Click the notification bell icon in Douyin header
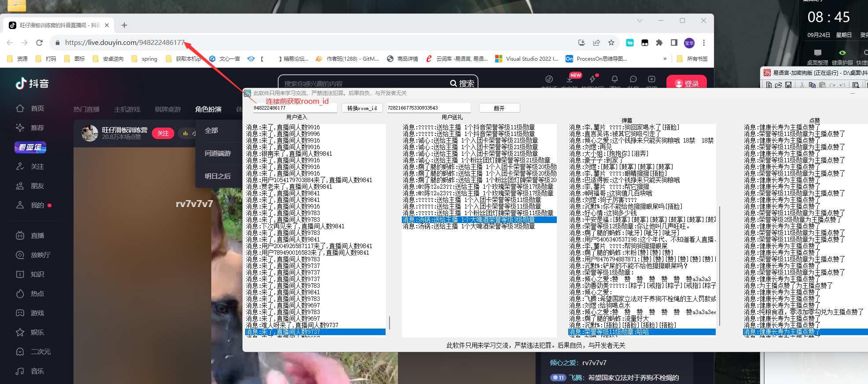The height and width of the screenshot is (384, 868). (x=614, y=79)
